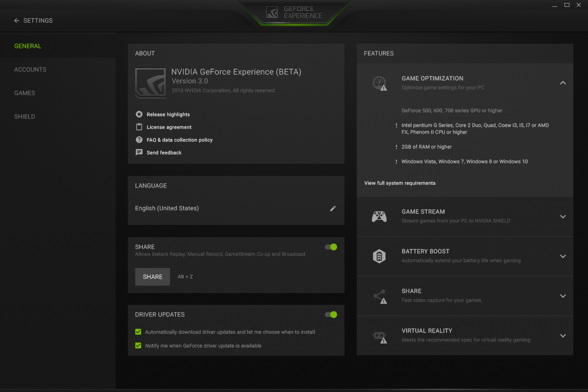Expand the Share feature section
Screen dimensions: 588x392
(563, 296)
